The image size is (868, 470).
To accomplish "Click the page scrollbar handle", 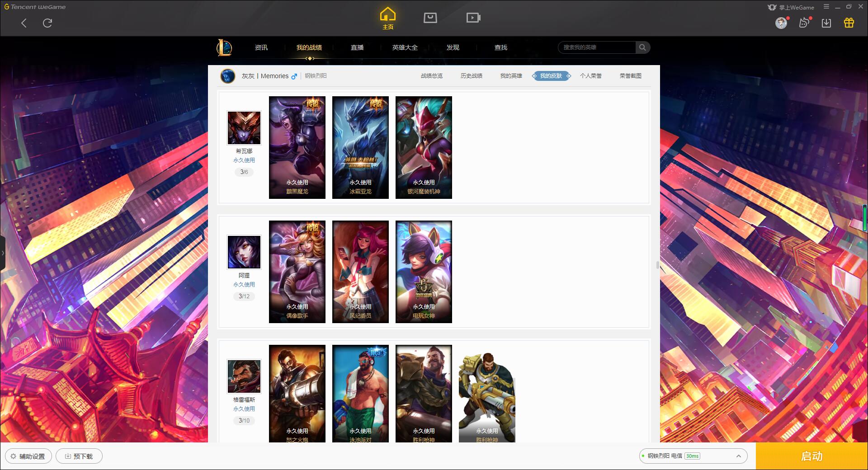I will tap(658, 265).
